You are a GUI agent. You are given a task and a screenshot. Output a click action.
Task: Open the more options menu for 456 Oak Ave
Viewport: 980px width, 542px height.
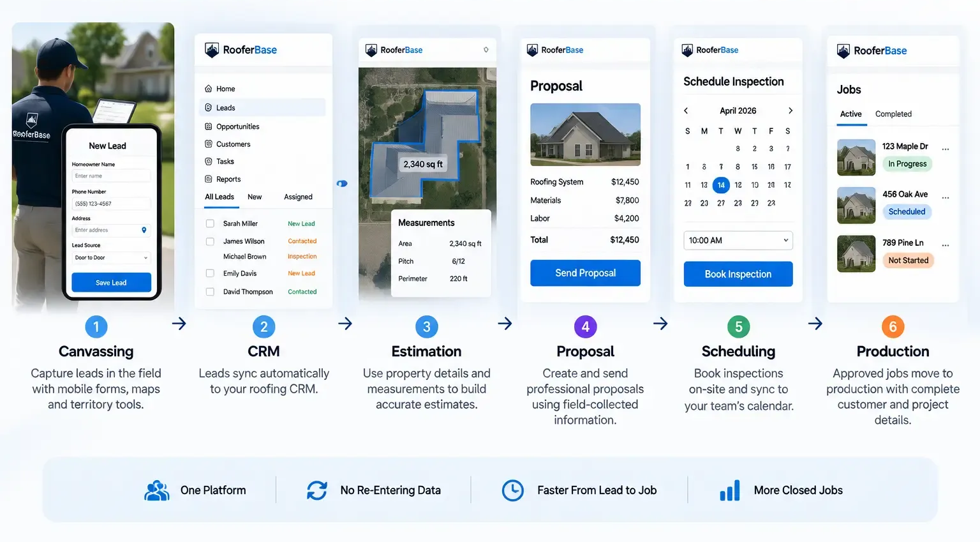[x=946, y=198]
